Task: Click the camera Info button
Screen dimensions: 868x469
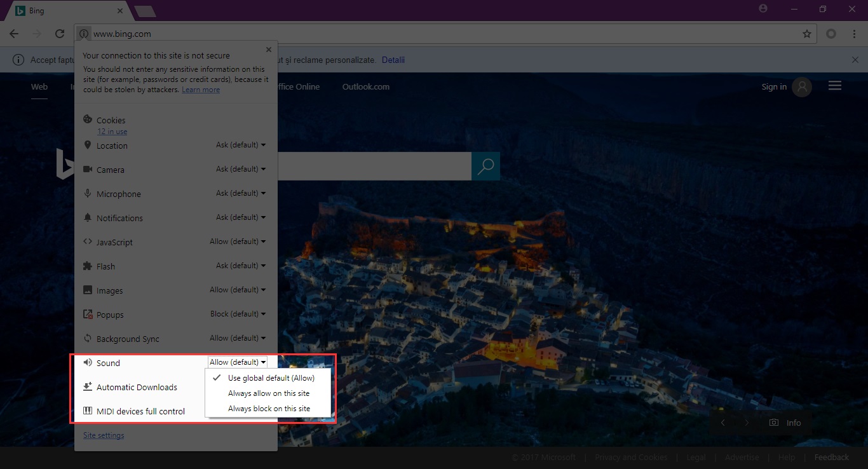Action: coord(785,423)
